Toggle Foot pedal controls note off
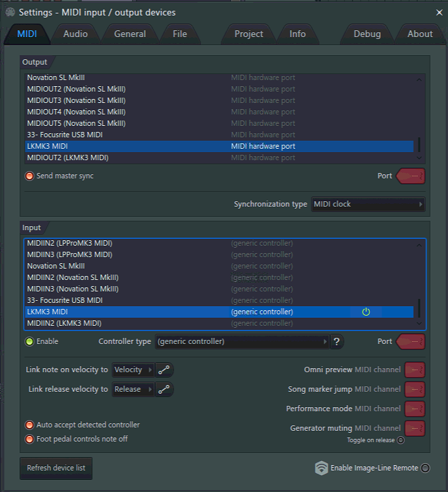 coord(30,439)
